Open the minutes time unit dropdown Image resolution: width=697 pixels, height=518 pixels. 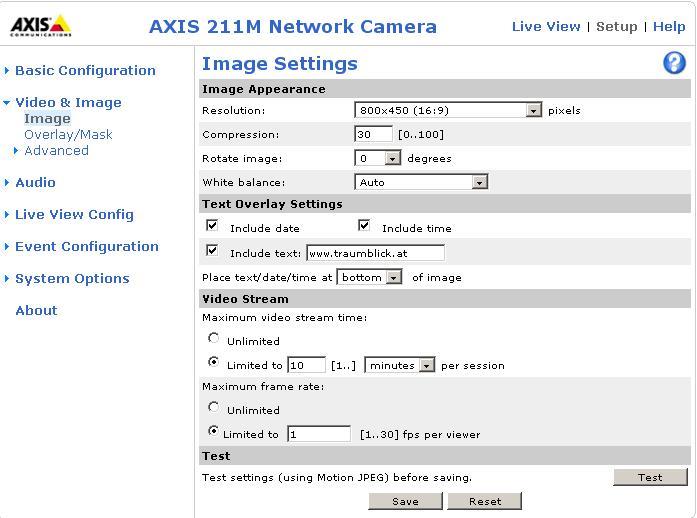point(400,365)
